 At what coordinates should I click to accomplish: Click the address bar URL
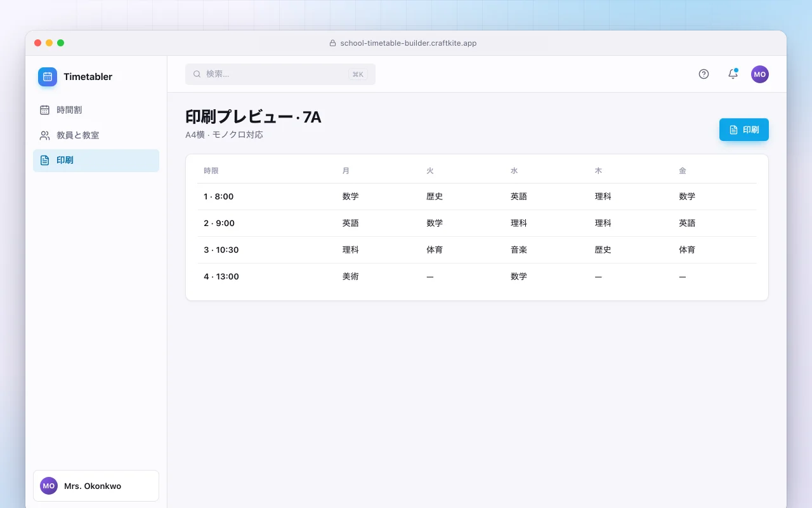(409, 43)
